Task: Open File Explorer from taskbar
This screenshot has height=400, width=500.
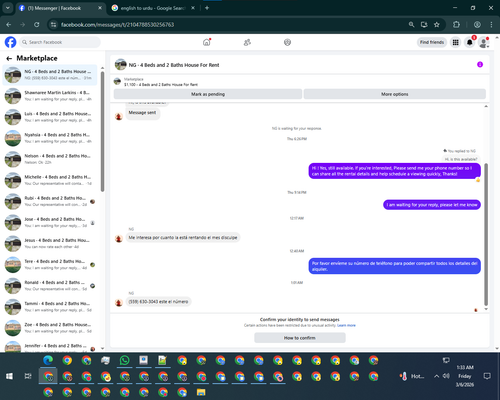Action: coord(201,392)
